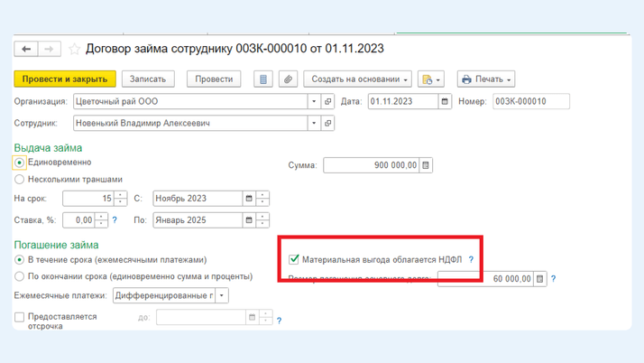Open attached files via the paperclip icon
Screen dimensions: 644x363
(x=288, y=79)
